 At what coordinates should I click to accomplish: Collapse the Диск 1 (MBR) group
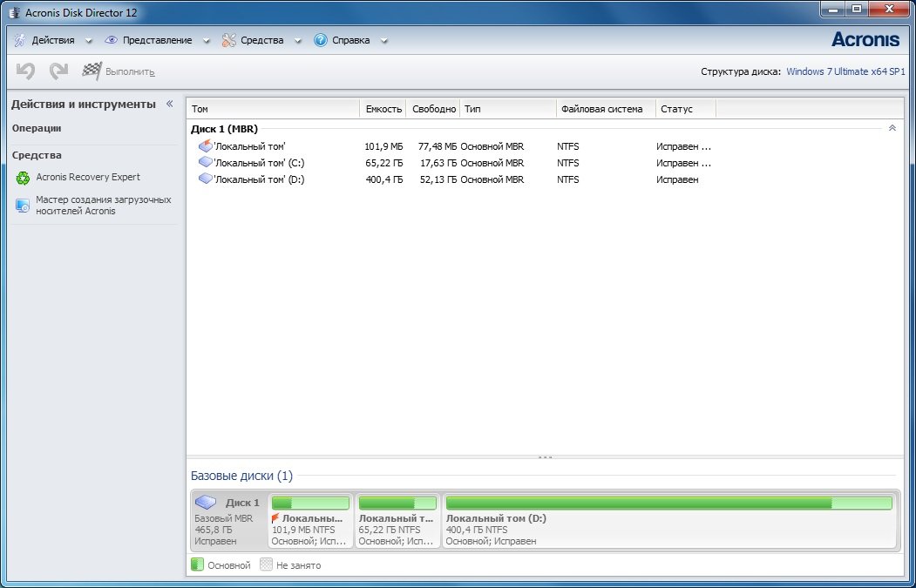[892, 128]
